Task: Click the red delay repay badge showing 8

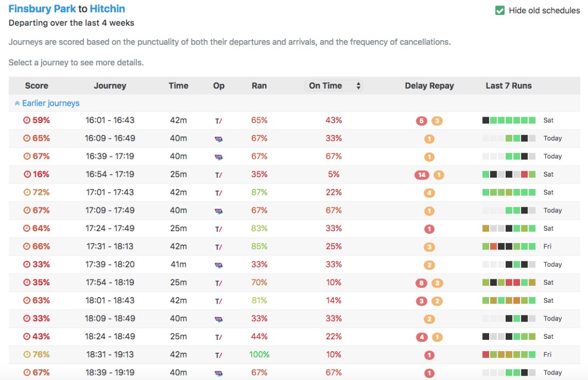Action: coord(422,283)
